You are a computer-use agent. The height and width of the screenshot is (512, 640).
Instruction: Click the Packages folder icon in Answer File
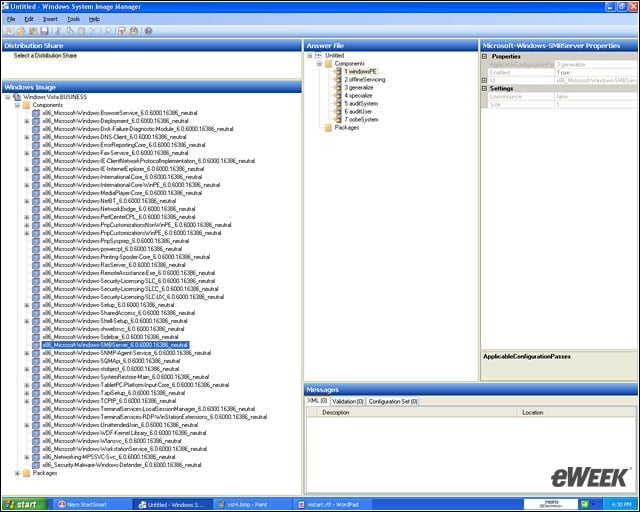(328, 127)
